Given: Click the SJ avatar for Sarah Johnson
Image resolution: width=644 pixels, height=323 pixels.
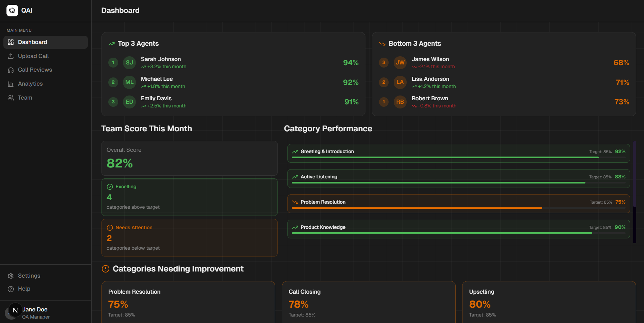Looking at the screenshot, I should pos(129,63).
